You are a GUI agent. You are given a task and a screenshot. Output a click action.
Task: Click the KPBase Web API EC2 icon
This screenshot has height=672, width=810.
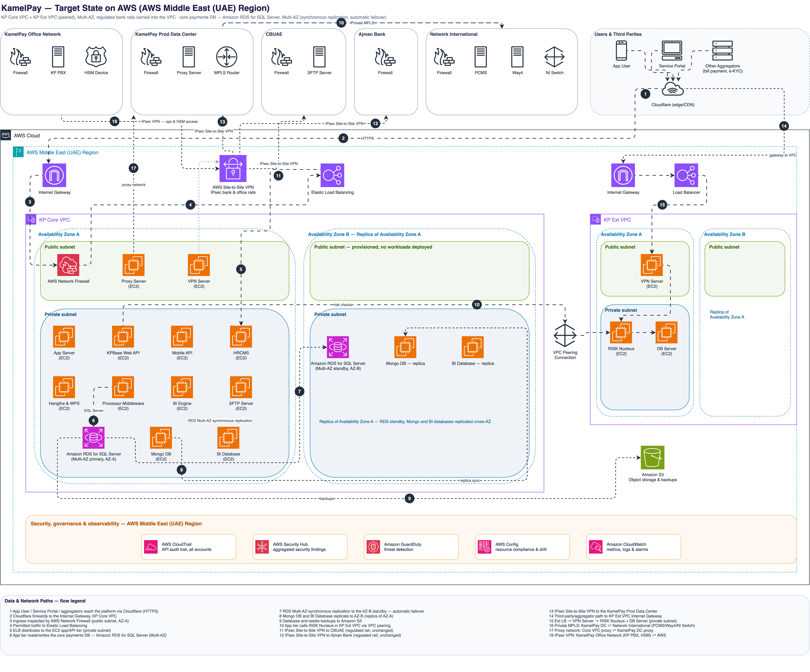(x=123, y=337)
